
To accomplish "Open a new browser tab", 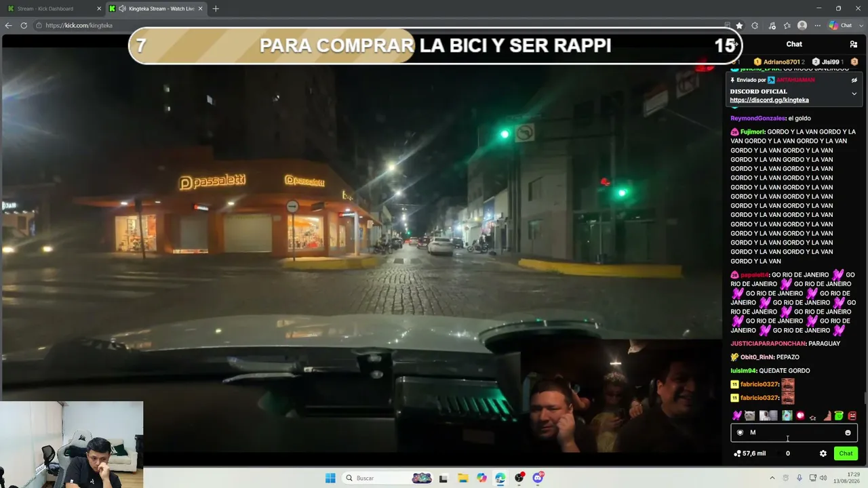I will tap(216, 9).
